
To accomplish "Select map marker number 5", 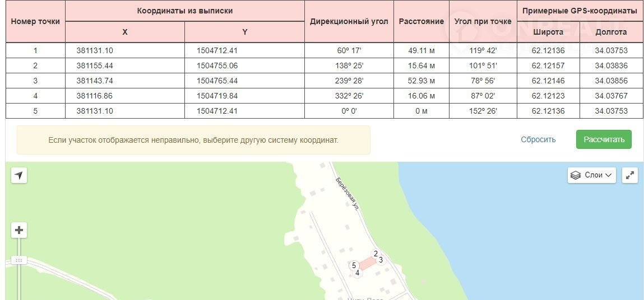I will [354, 265].
